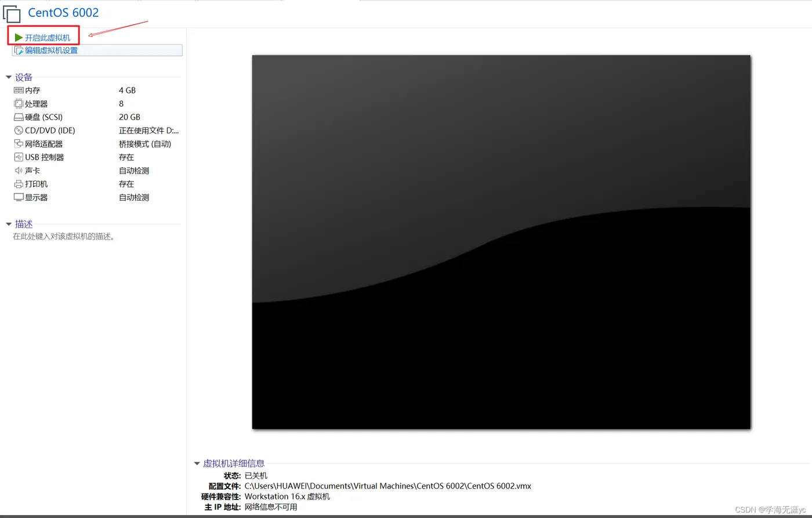This screenshot has width=812, height=518.
Task: Click the 网络信息不可用 IP value
Action: pos(270,507)
